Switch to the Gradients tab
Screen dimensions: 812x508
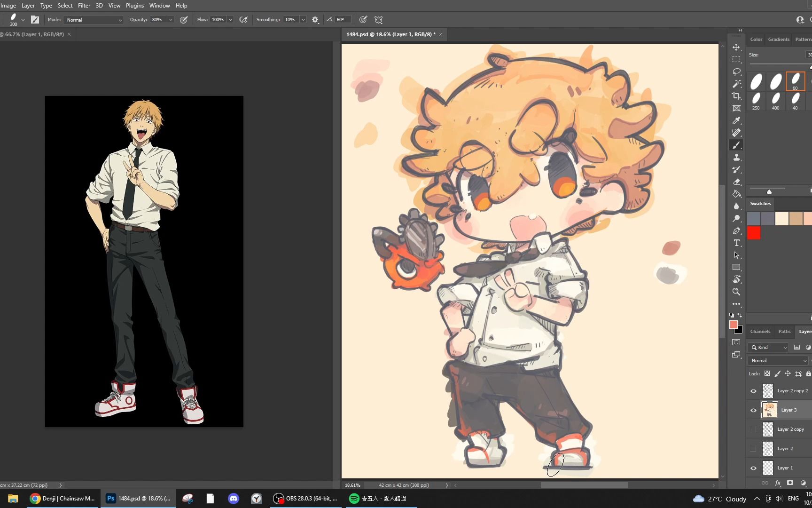(779, 39)
